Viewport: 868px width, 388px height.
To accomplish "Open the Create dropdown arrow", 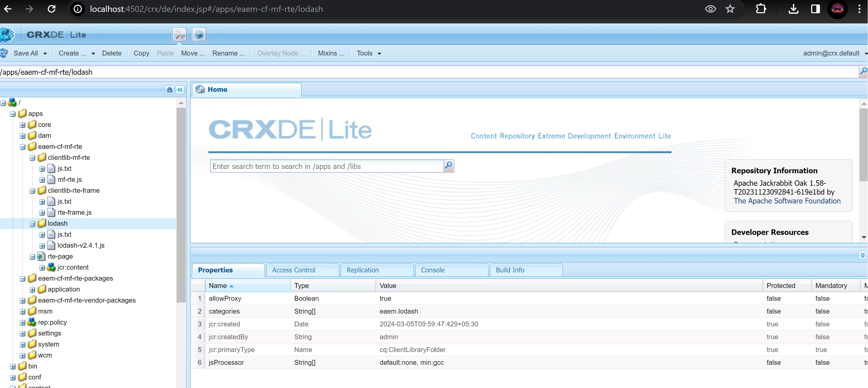I will pyautogui.click(x=93, y=54).
